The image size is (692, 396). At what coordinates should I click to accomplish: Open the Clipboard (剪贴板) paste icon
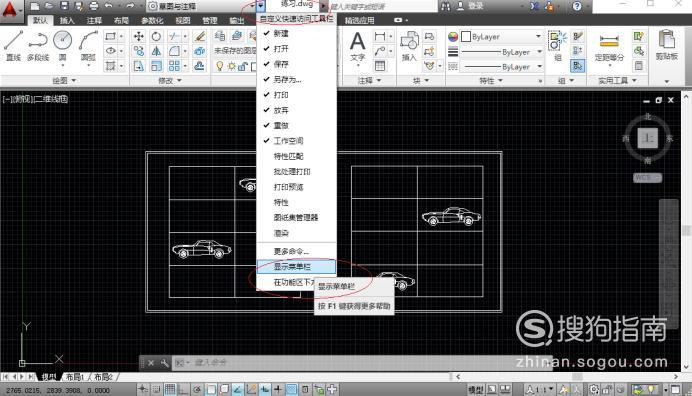coord(666,45)
